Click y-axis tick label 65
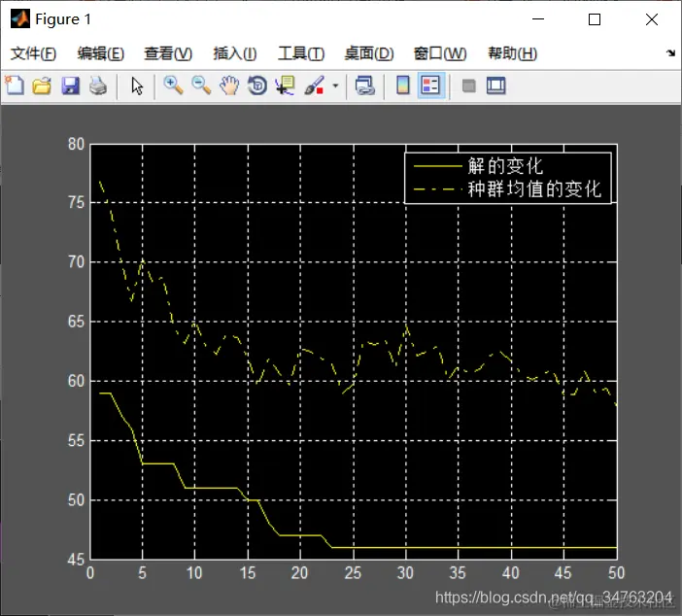The height and width of the screenshot is (616, 682). 76,322
